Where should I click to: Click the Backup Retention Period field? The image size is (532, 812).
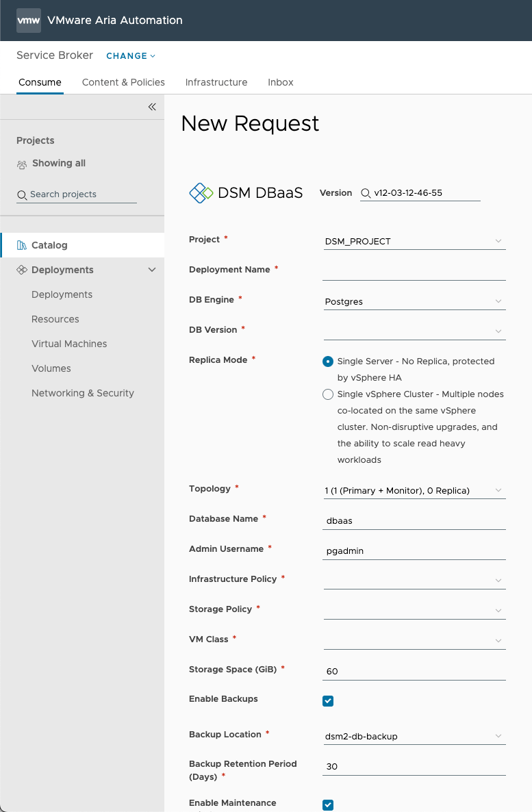point(414,766)
